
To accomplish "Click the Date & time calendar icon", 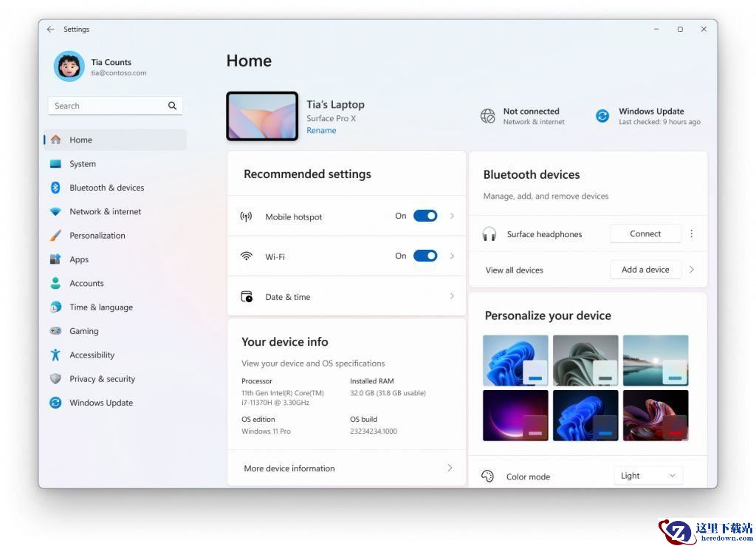I will pyautogui.click(x=247, y=296).
